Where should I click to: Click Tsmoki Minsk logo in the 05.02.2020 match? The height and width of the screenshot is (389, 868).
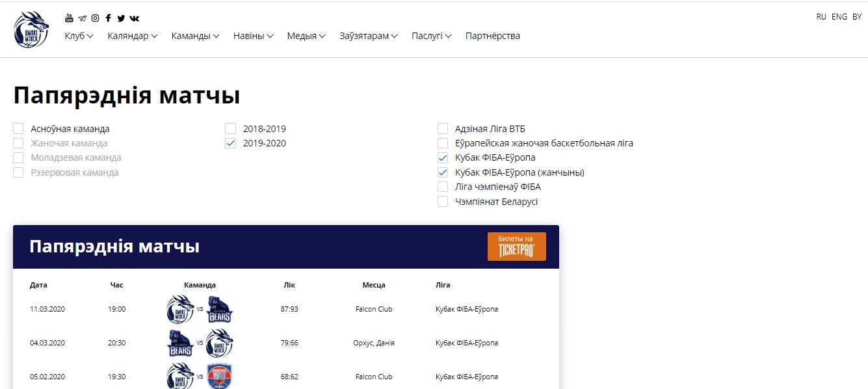pyautogui.click(x=180, y=377)
